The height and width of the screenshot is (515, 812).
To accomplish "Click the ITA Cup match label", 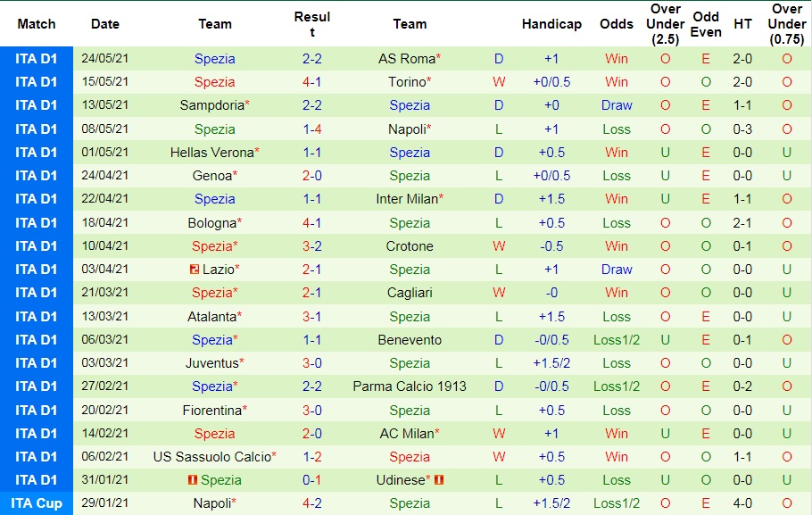I will [x=37, y=503].
